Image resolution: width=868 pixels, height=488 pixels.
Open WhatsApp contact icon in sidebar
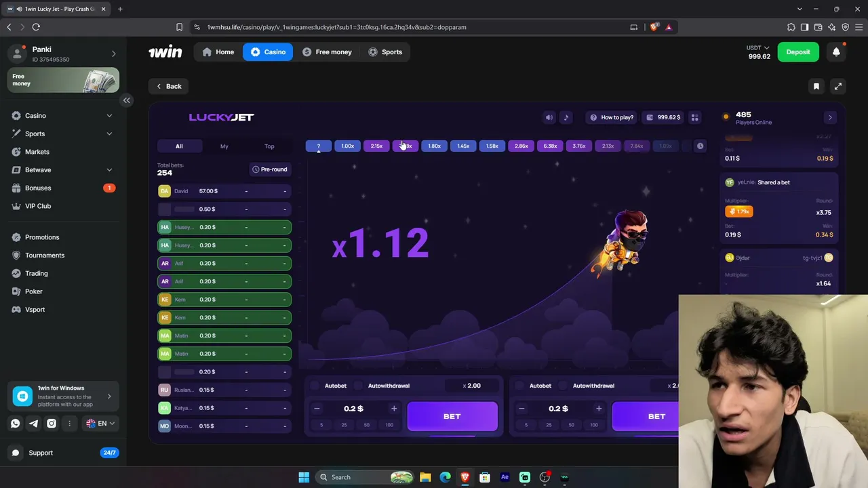tap(16, 423)
